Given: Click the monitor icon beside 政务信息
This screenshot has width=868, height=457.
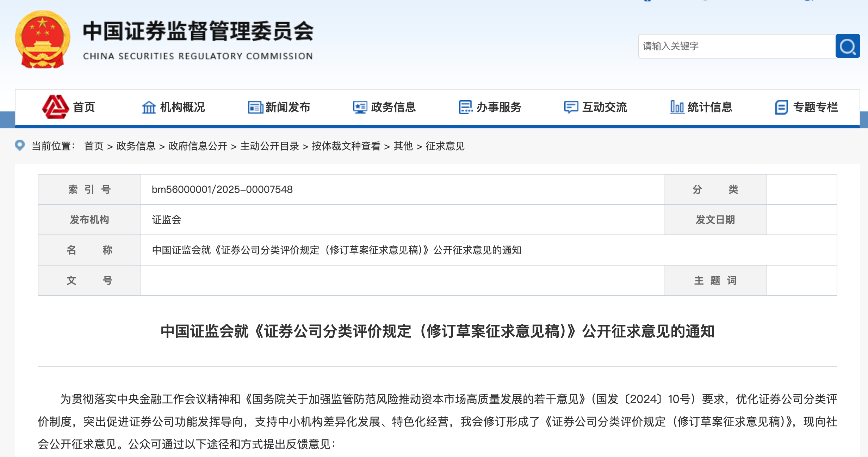Looking at the screenshot, I should pyautogui.click(x=360, y=107).
